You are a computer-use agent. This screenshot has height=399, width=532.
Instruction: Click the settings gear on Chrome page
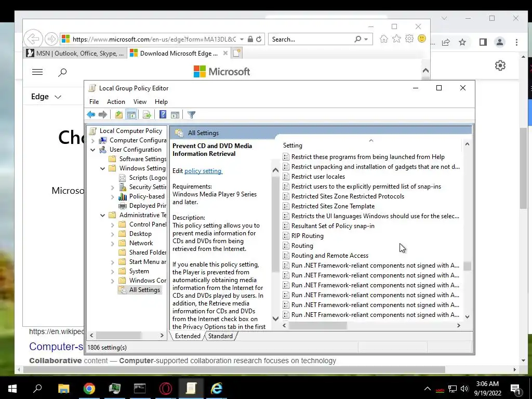pyautogui.click(x=500, y=65)
